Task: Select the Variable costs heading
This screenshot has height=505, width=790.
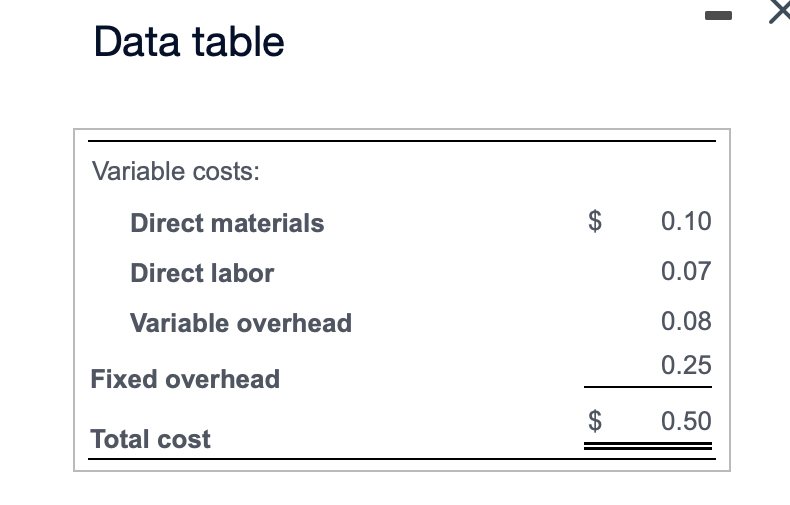Action: click(x=175, y=171)
